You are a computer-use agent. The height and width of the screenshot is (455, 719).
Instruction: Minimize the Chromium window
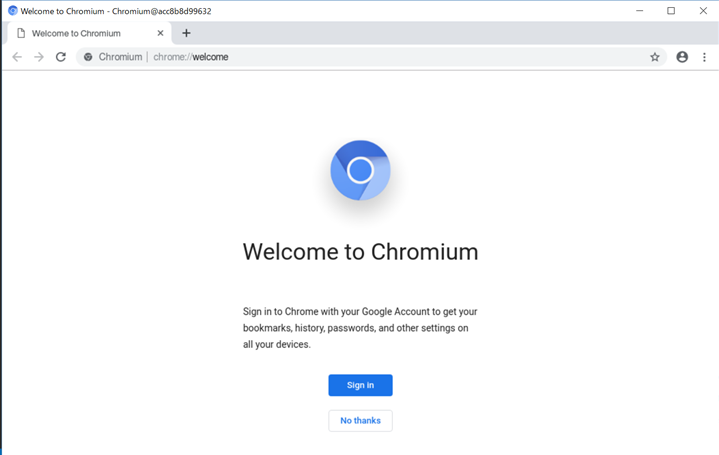(x=640, y=11)
